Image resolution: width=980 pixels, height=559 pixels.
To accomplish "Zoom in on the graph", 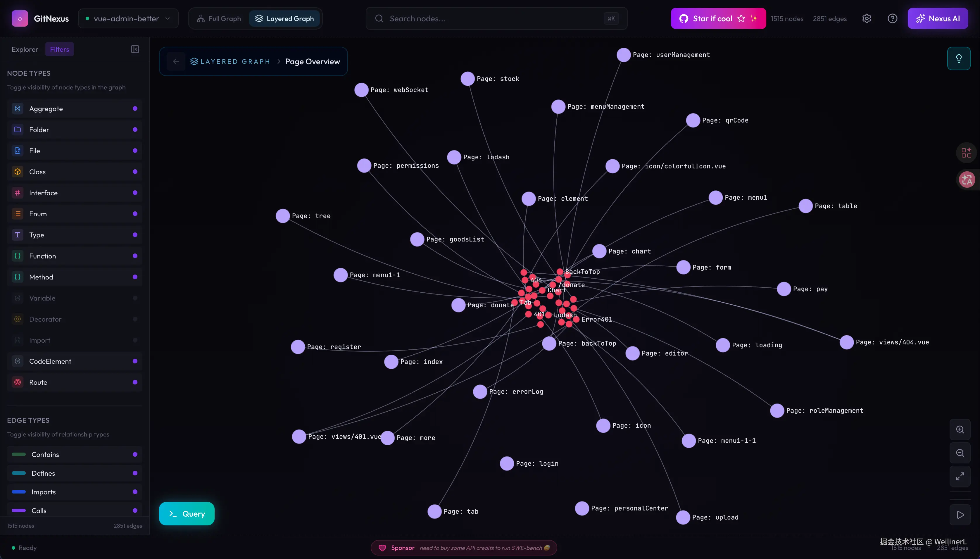I will click(x=960, y=429).
